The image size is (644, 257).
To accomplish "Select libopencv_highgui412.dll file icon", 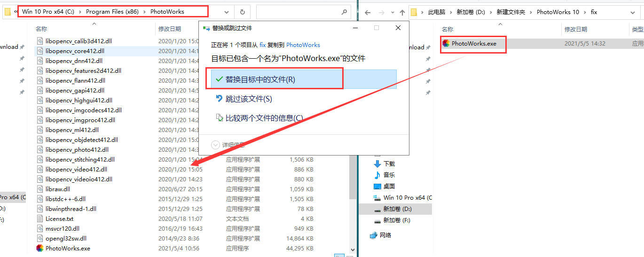I will 40,100.
